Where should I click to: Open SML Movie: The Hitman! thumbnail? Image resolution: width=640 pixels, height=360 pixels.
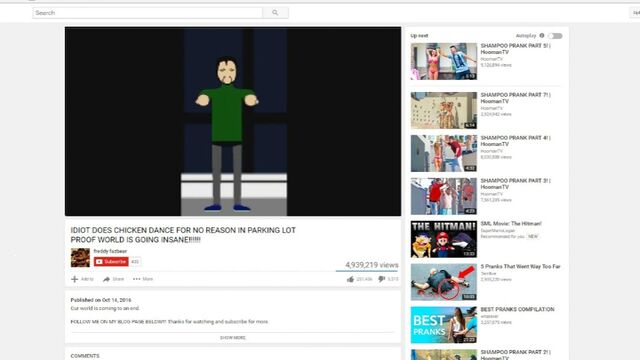[444, 239]
